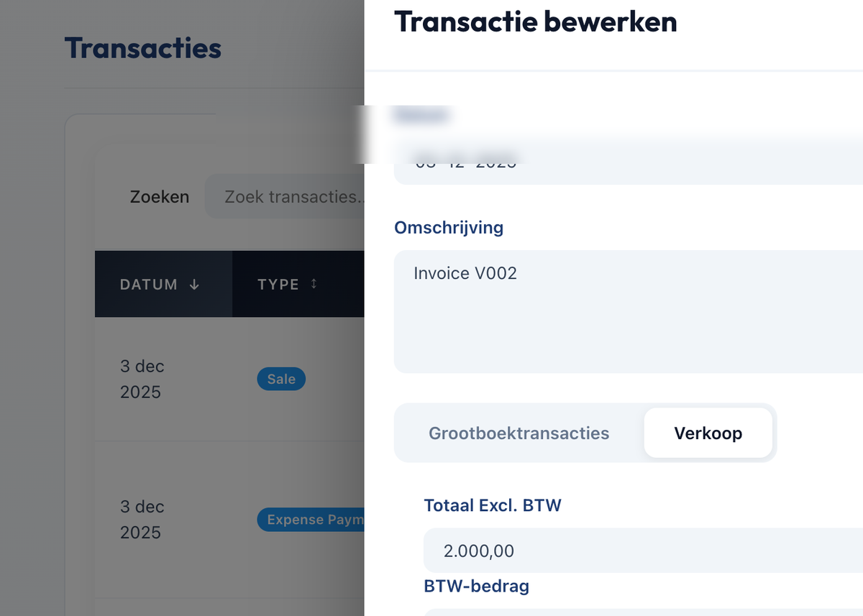
Task: Switch to the Grootboektransacties tab
Action: 519,433
